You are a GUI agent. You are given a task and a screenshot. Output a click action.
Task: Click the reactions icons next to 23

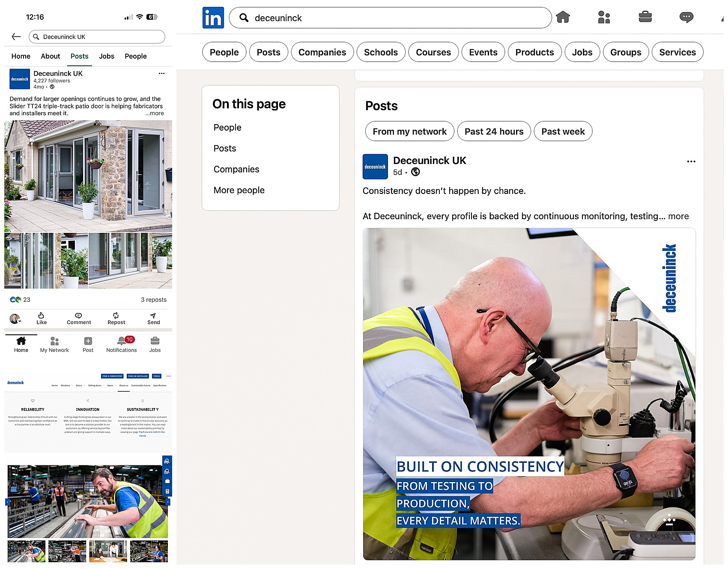tap(15, 300)
